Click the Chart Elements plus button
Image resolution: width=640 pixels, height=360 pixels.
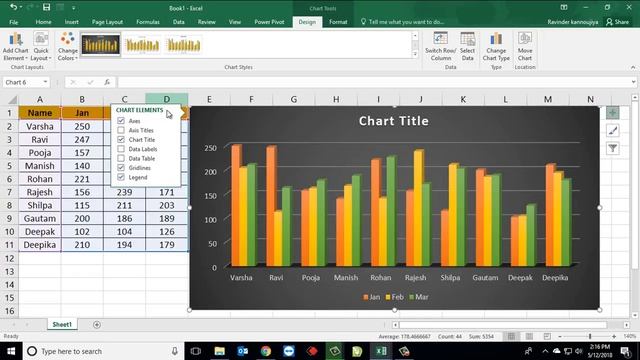click(x=612, y=113)
